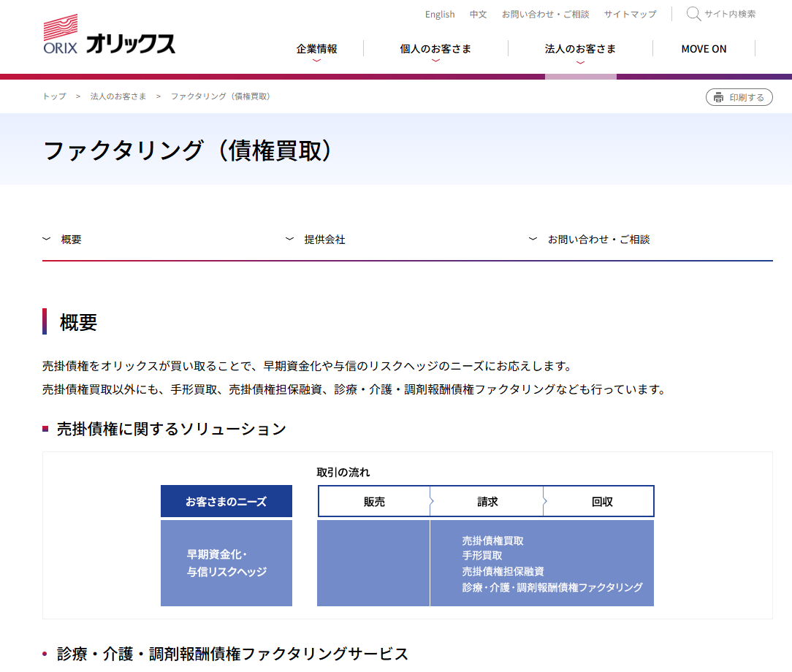Viewport: 792px width, 672px height.
Task: Open the サイトマップ link
Action: pos(630,14)
